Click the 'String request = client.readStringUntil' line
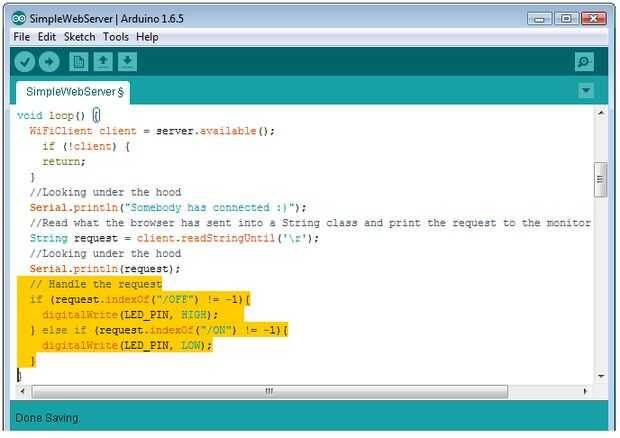The width and height of the screenshot is (620, 438). coord(174,238)
